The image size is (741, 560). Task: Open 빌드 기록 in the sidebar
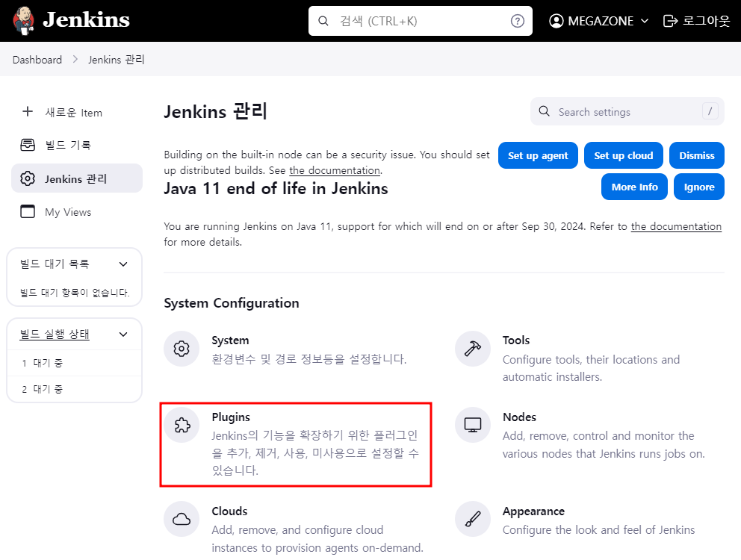(x=76, y=145)
